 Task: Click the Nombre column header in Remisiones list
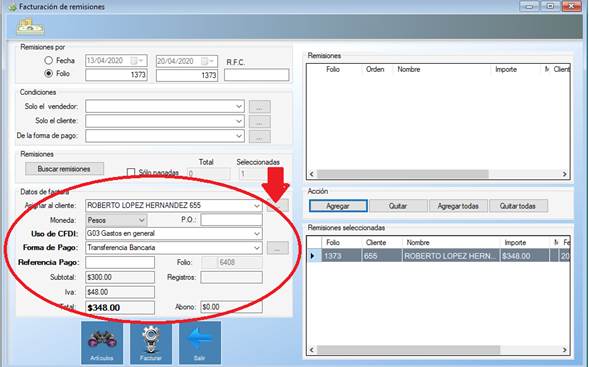[x=409, y=69]
